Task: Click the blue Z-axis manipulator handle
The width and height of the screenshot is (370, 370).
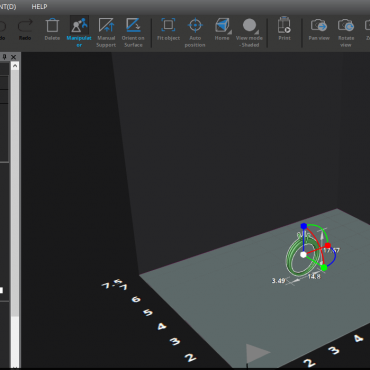Action: coord(304,226)
